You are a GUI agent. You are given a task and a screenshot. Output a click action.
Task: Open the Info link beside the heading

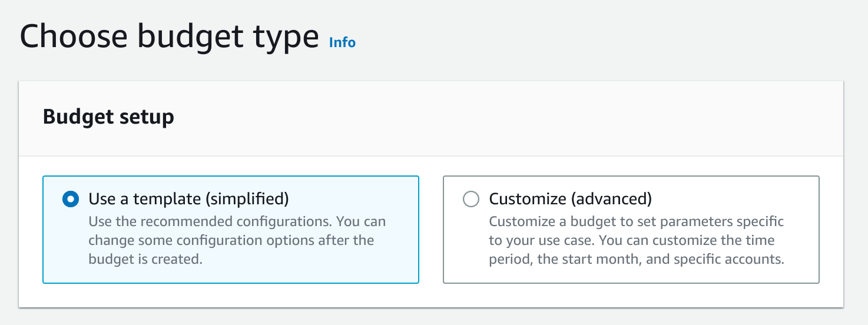click(342, 42)
